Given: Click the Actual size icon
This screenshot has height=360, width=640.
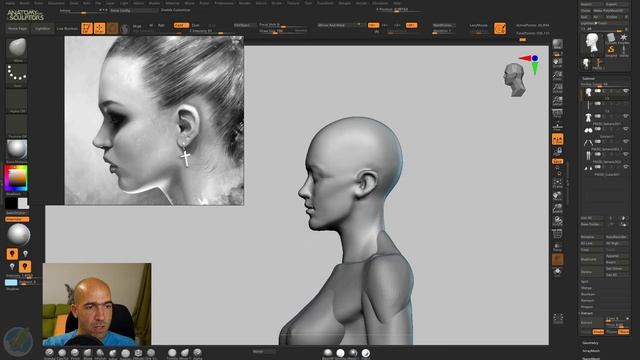Looking at the screenshot, I should (558, 88).
